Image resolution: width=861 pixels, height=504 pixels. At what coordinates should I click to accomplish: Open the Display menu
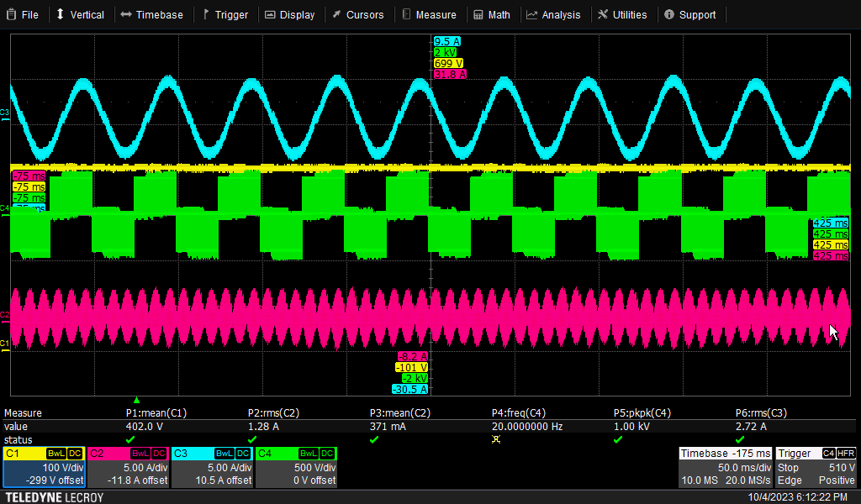pyautogui.click(x=290, y=15)
